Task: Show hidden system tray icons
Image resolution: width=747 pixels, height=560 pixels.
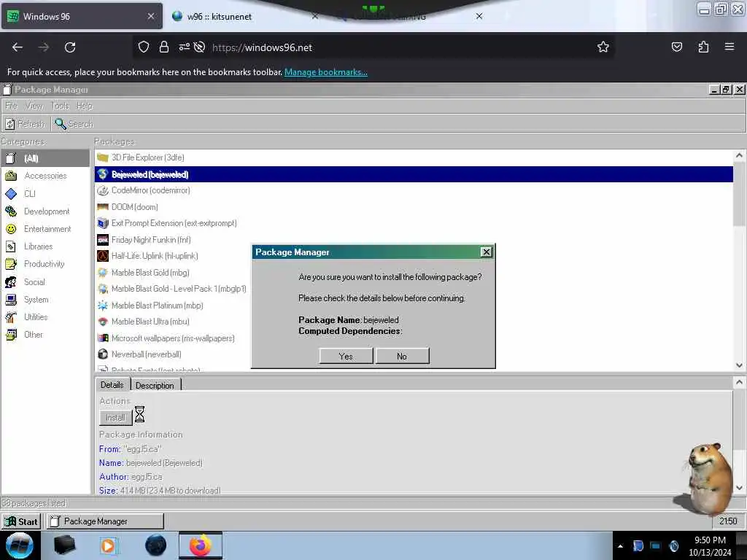Action: (x=620, y=546)
